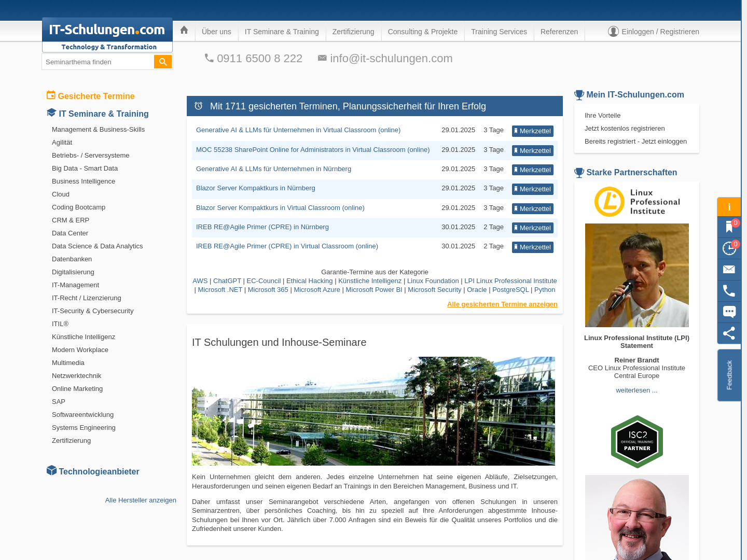Select Big Data - Smart Data category
Viewport: 747px width, 560px height.
point(85,169)
